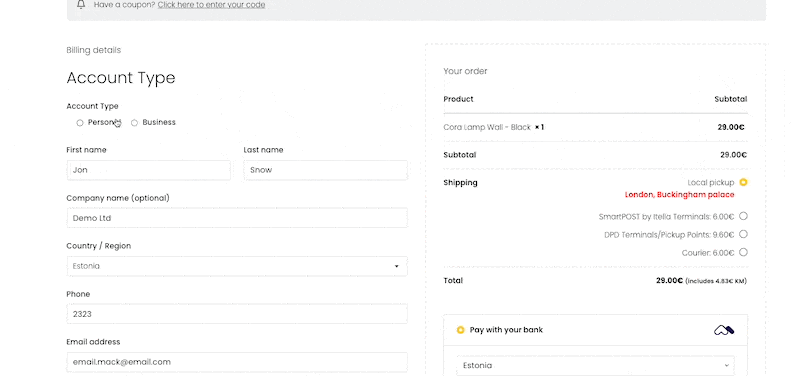Choose Courier shipping option

click(x=743, y=252)
